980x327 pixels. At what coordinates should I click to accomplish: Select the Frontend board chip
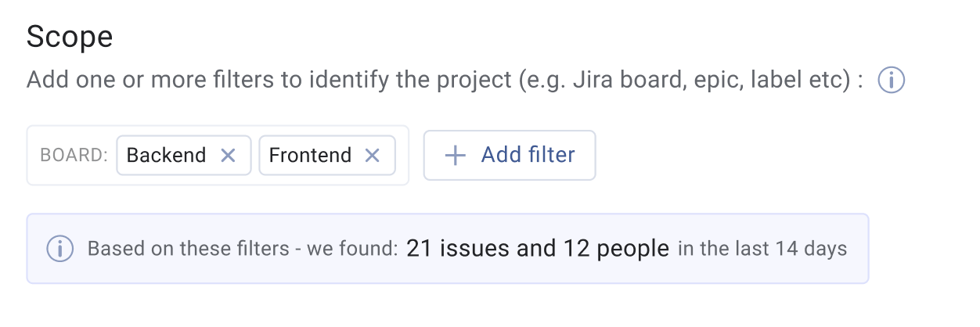(x=327, y=155)
